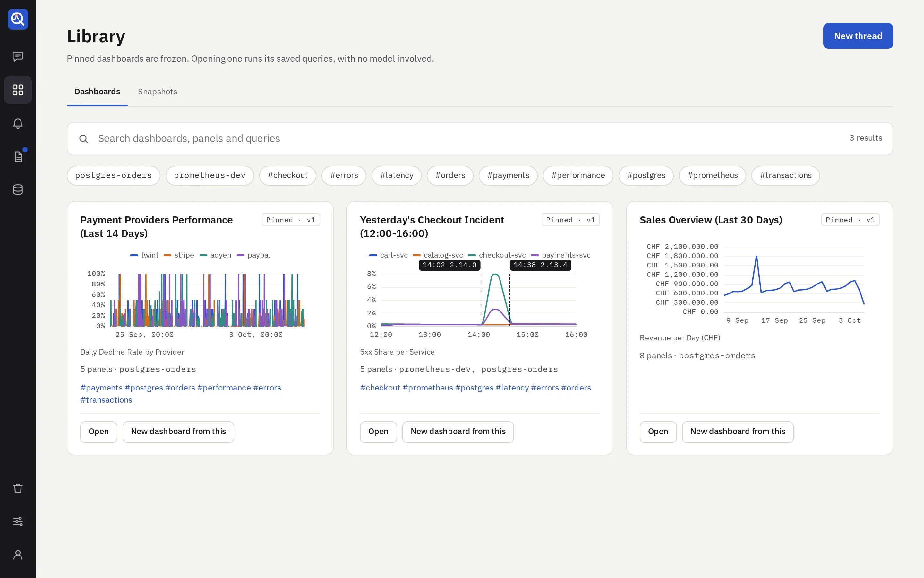Filter by the prometheus-dev source chip

(x=210, y=175)
